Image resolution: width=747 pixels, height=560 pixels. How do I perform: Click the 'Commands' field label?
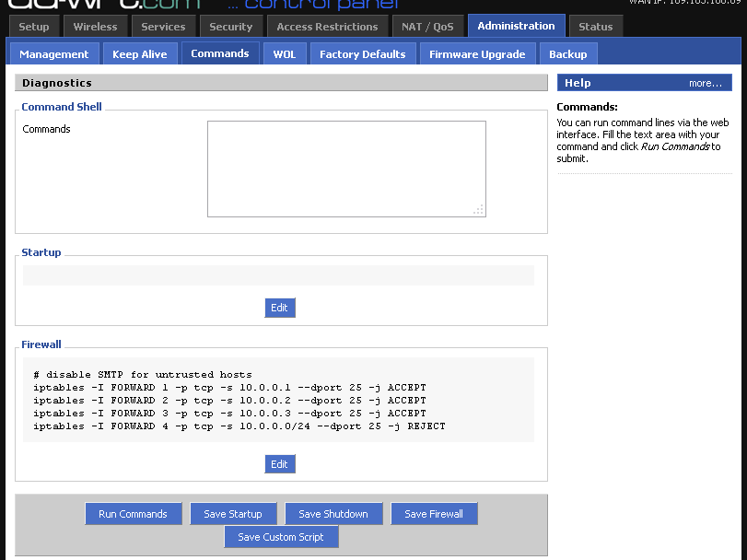(46, 129)
